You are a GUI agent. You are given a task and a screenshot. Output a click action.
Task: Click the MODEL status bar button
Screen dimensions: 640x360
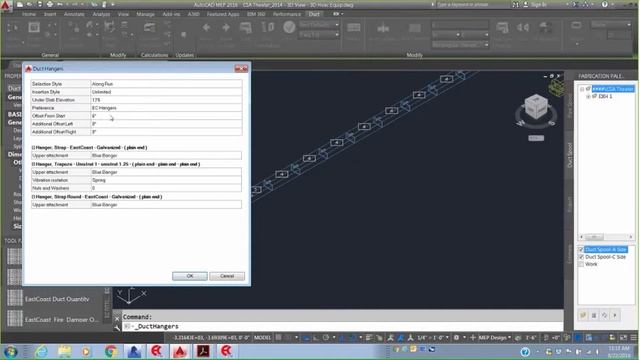262,338
